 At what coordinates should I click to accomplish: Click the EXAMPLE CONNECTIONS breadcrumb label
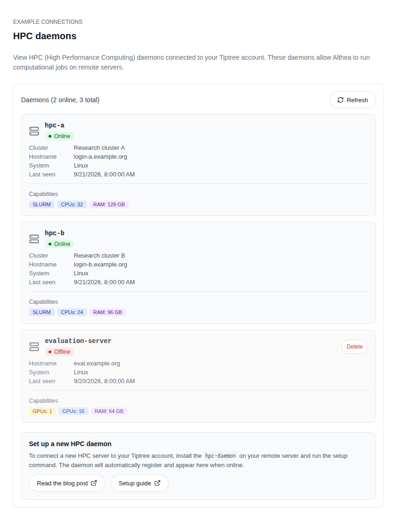pos(48,22)
